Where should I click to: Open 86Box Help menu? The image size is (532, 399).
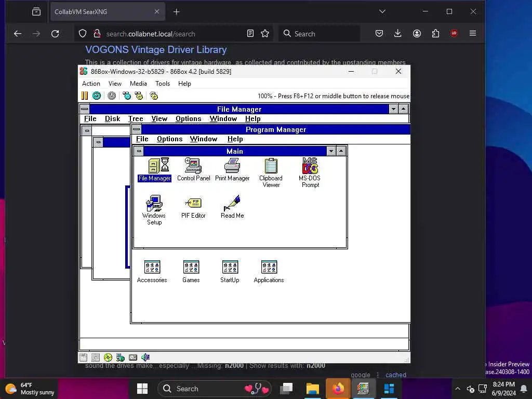184,84
